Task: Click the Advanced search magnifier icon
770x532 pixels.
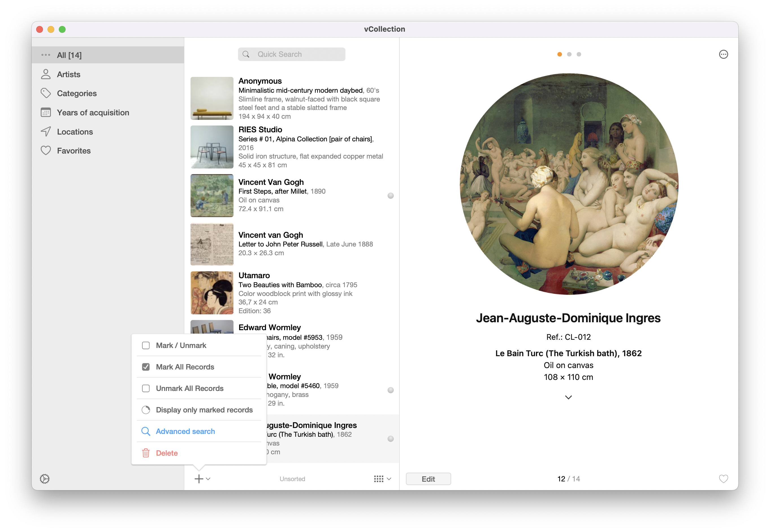Action: 146,431
